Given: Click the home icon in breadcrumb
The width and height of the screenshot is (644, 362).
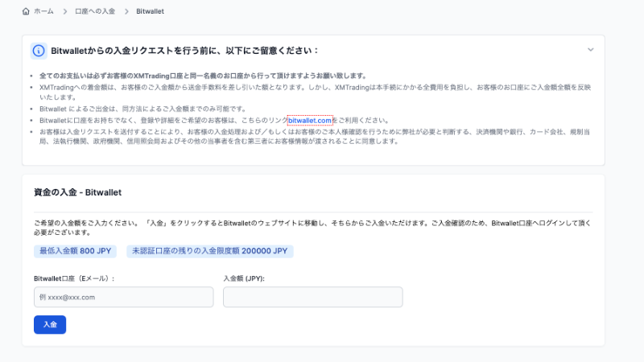Looking at the screenshot, I should tap(26, 11).
